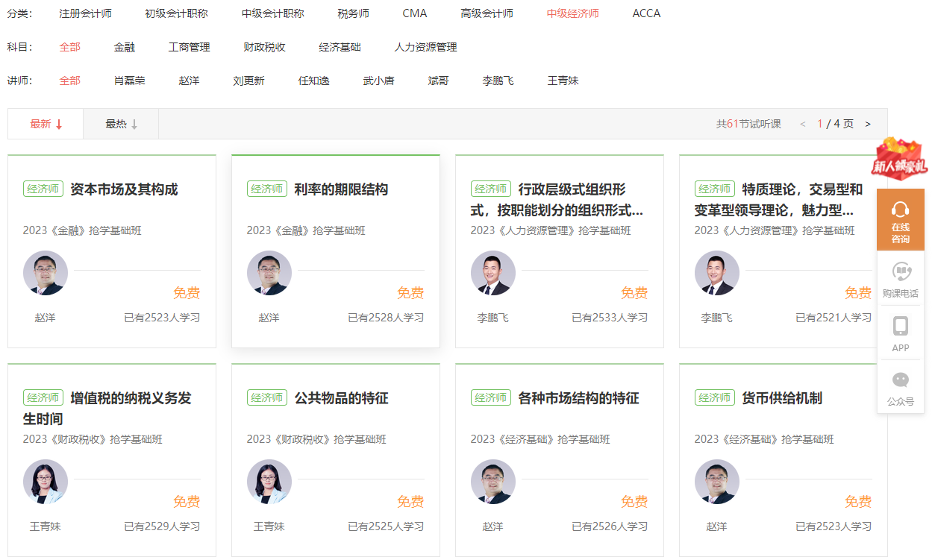
Task: Filter by lecturer 肖磊荣
Action: (x=130, y=81)
